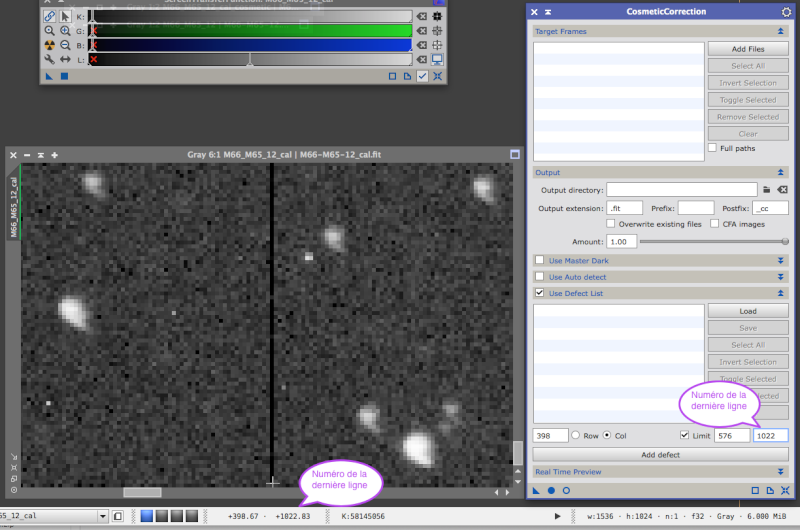Enable the Full paths checkbox
The width and height of the screenshot is (800, 530).
pos(713,148)
